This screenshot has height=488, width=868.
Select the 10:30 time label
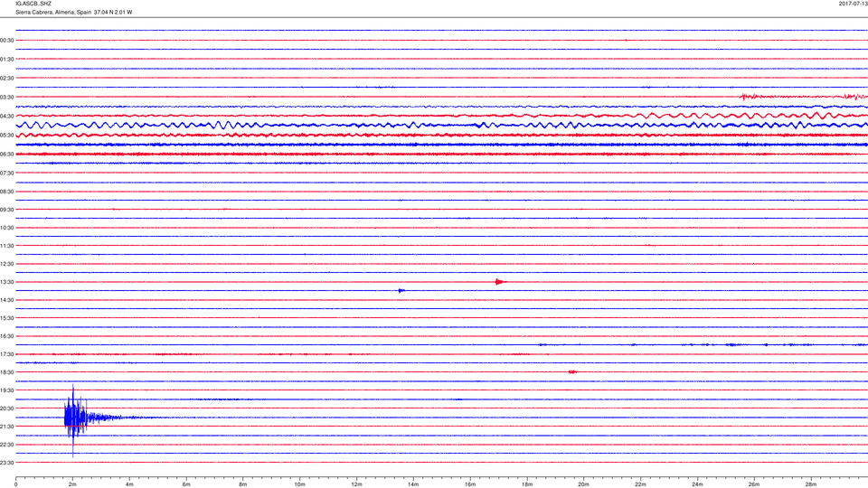click(x=7, y=228)
